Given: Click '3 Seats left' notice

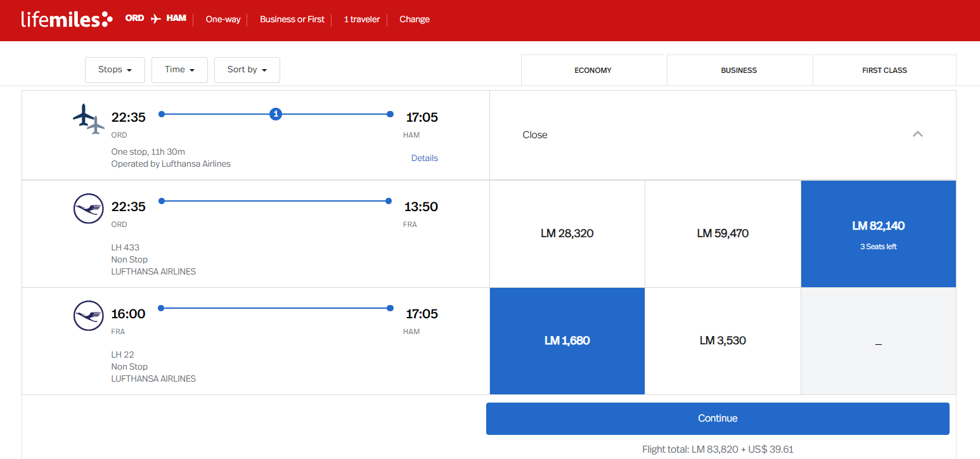Looking at the screenshot, I should [879, 247].
